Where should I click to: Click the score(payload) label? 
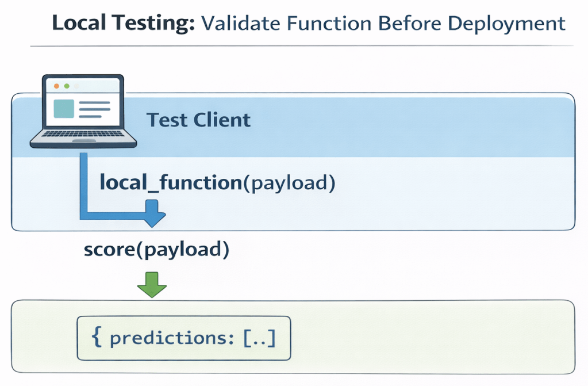tap(156, 250)
